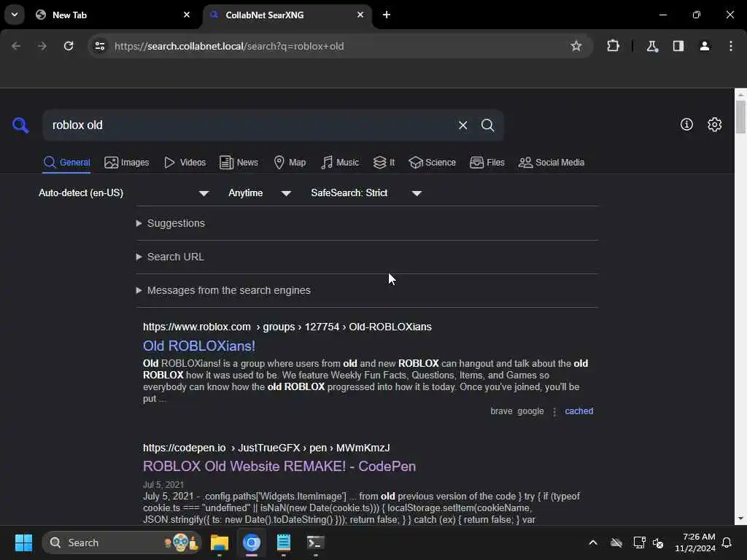The width and height of the screenshot is (747, 560).
Task: Switch to the General category tab
Action: pyautogui.click(x=66, y=163)
